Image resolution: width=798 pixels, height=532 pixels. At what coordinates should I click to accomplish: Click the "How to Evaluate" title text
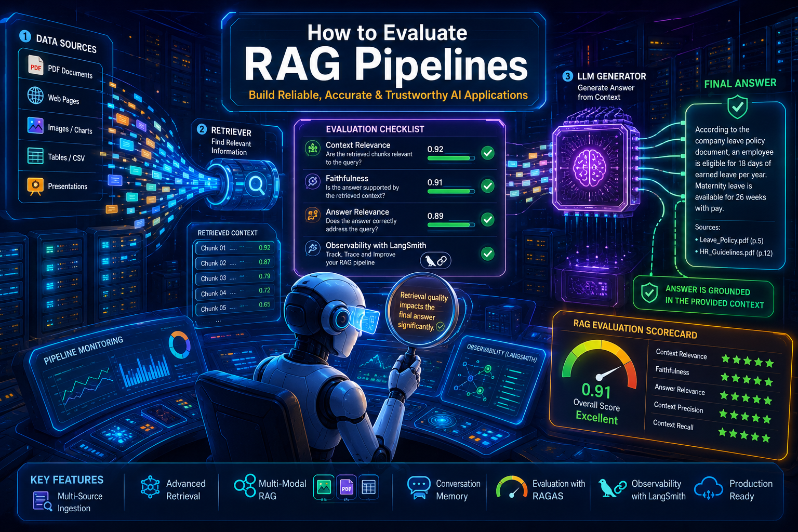click(x=387, y=33)
